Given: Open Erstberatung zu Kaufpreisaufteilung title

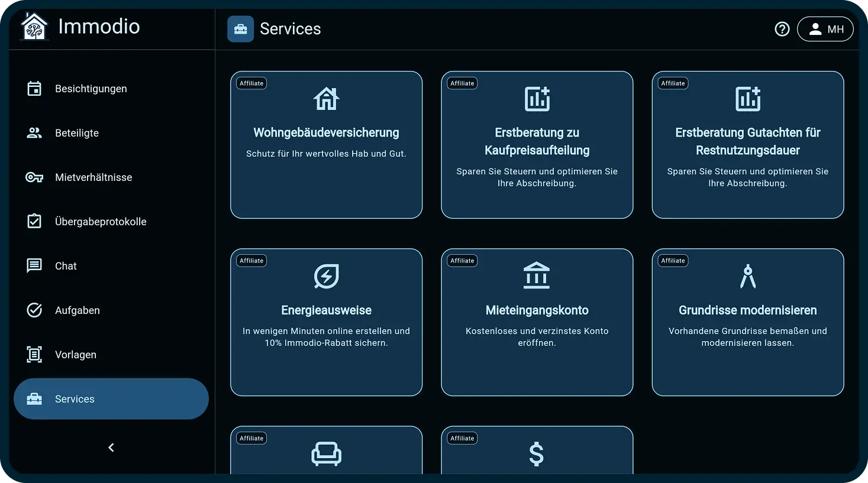Looking at the screenshot, I should (x=537, y=141).
